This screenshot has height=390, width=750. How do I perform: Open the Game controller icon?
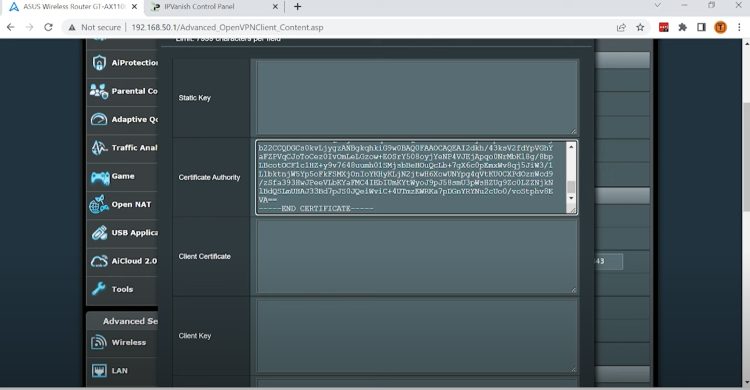tap(100, 177)
